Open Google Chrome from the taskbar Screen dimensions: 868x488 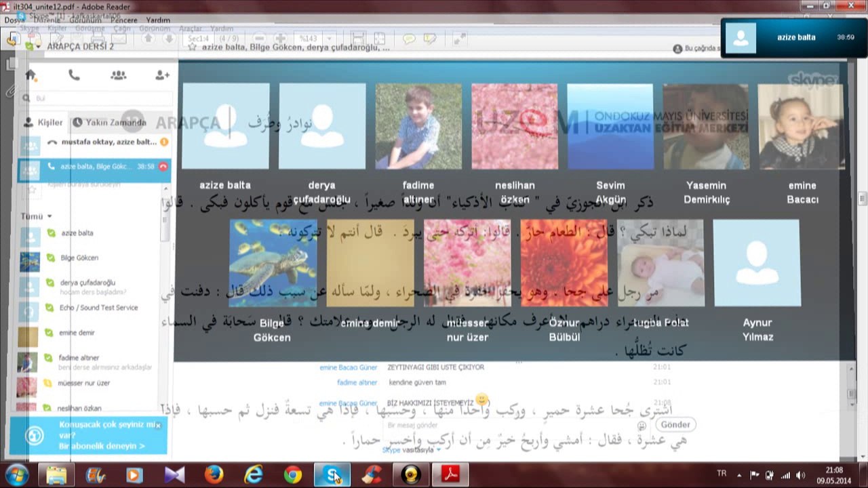tap(293, 475)
